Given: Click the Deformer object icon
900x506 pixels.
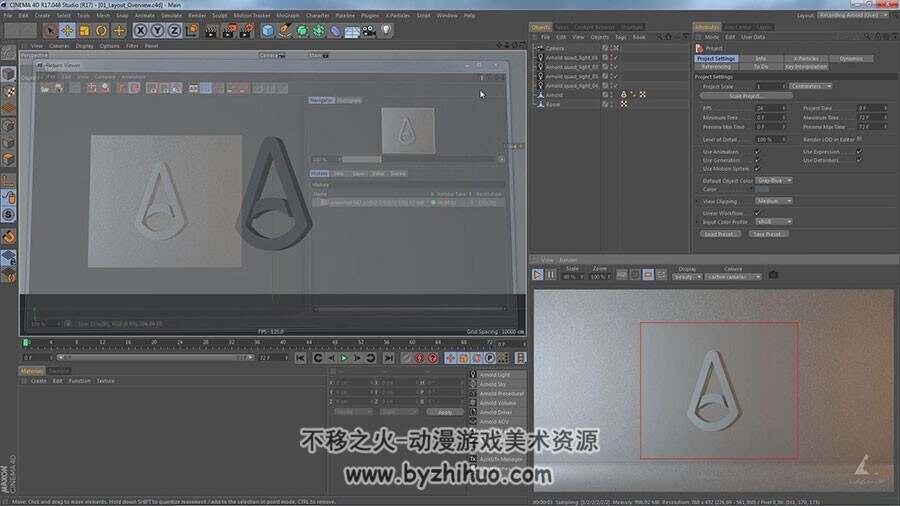Looking at the screenshot, I should (335, 30).
